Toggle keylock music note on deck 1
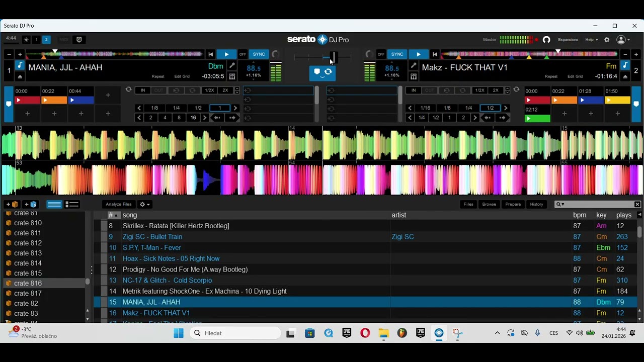The width and height of the screenshot is (644, 362). coord(20,65)
